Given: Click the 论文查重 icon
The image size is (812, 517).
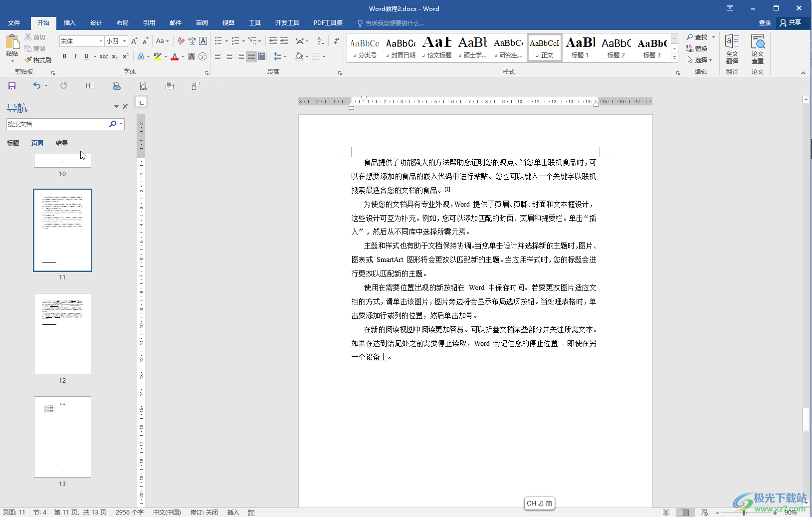Looking at the screenshot, I should pyautogui.click(x=758, y=49).
